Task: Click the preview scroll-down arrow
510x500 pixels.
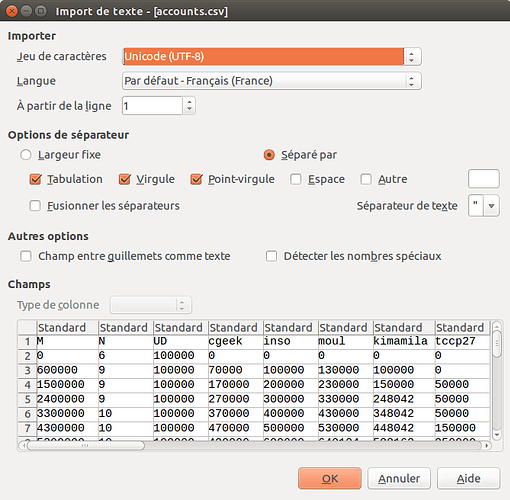Action: pyautogui.click(x=497, y=435)
